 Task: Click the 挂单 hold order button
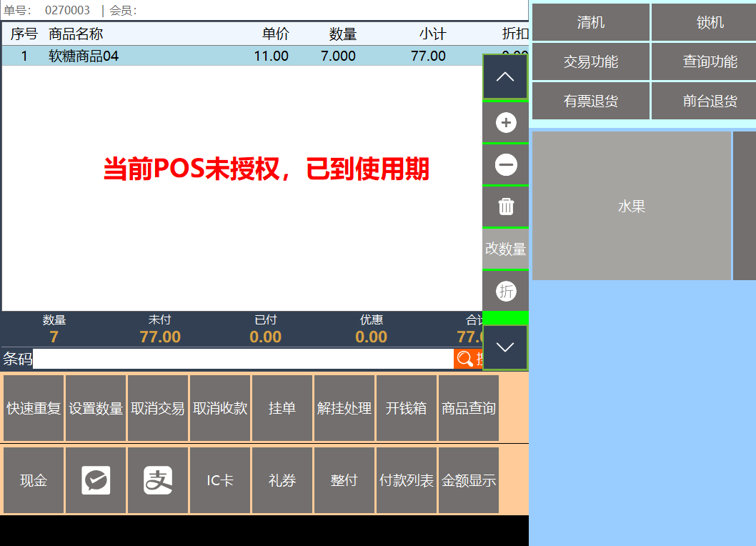[x=282, y=408]
